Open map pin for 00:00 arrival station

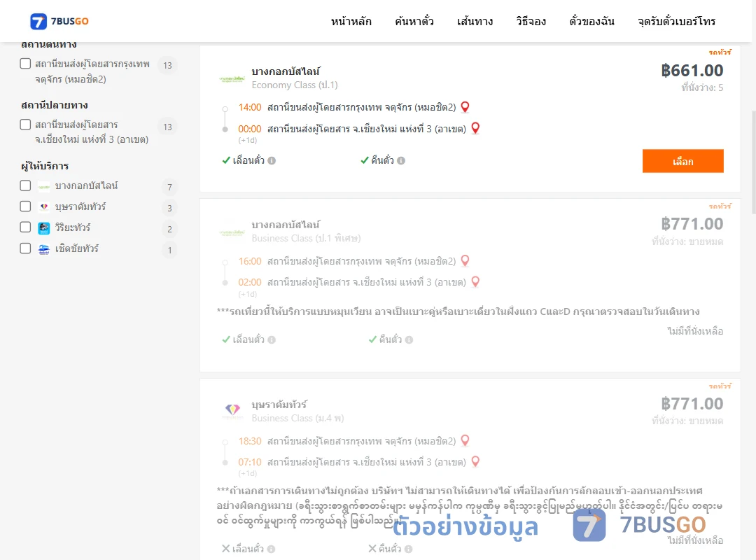pos(475,128)
